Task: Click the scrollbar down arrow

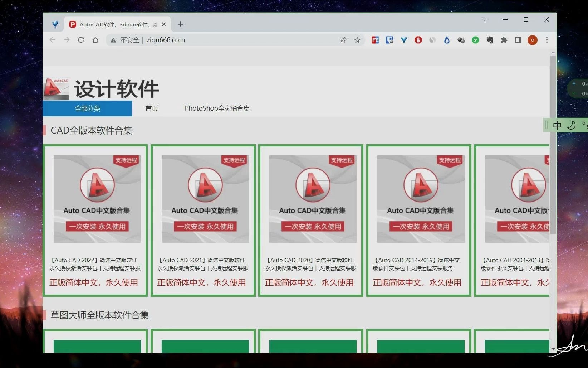Action: (553, 349)
